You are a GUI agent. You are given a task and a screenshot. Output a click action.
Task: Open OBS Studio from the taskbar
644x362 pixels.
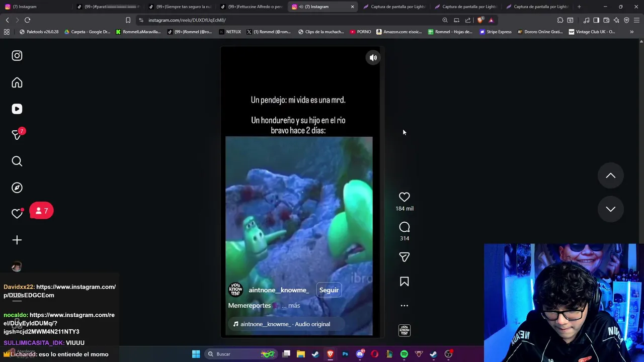click(x=448, y=354)
